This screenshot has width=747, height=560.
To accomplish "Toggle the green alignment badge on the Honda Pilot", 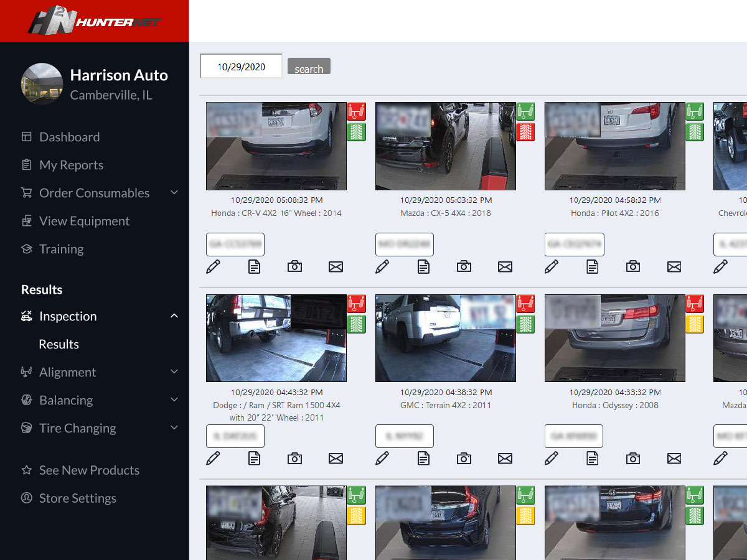I will [695, 111].
